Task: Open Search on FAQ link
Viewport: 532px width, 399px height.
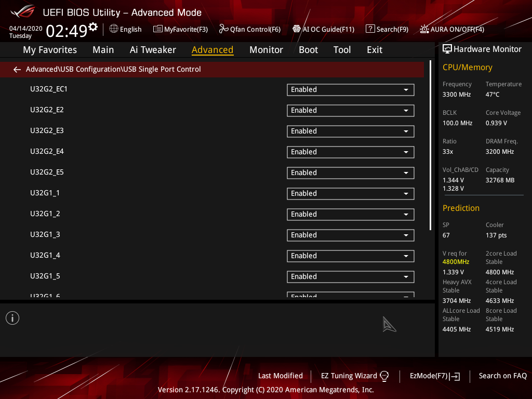Action: [x=502, y=376]
